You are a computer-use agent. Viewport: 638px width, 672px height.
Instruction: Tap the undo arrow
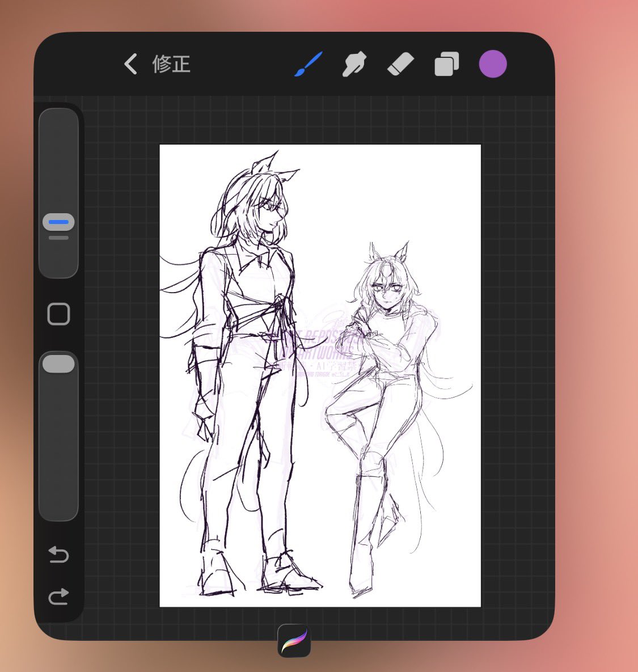click(x=58, y=554)
